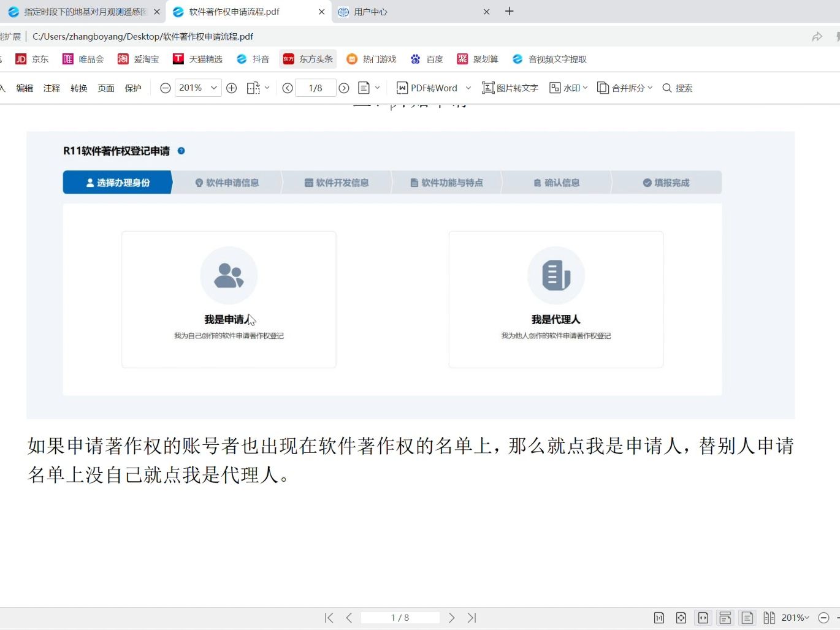Toggle continuous scroll view icon

point(725,618)
